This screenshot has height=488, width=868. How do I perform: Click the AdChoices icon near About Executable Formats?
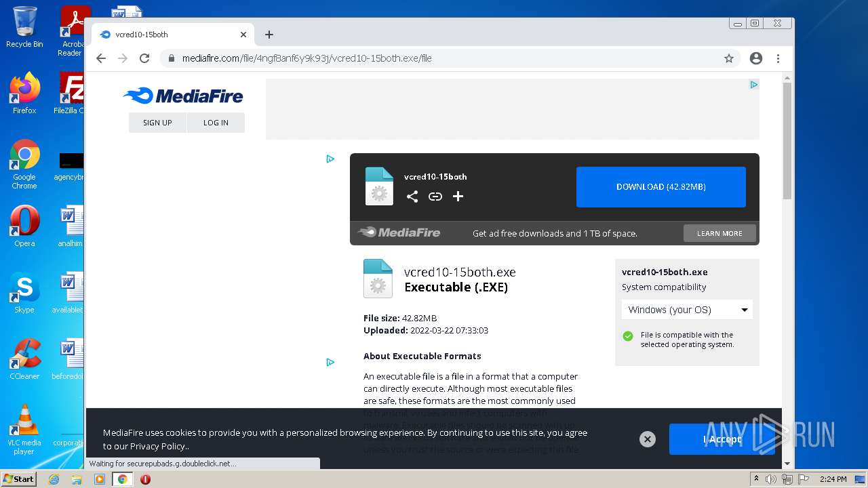(x=330, y=362)
